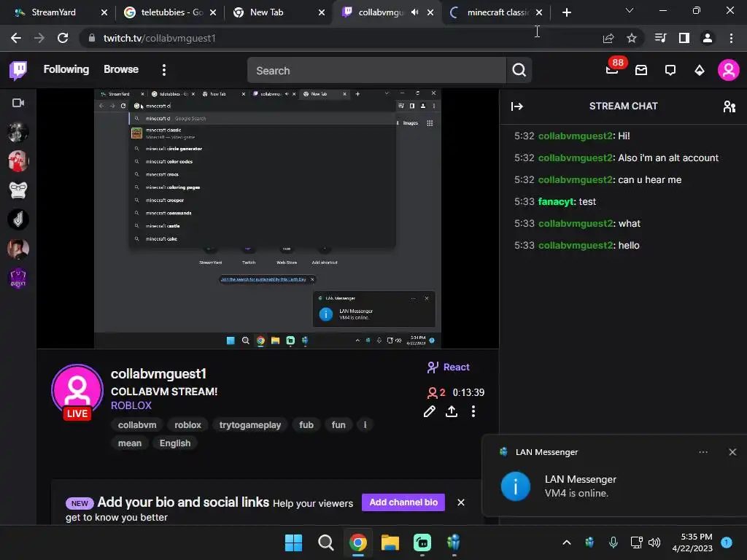Open the Windows Start menu
Screen dimensions: 747x560
tap(293, 542)
